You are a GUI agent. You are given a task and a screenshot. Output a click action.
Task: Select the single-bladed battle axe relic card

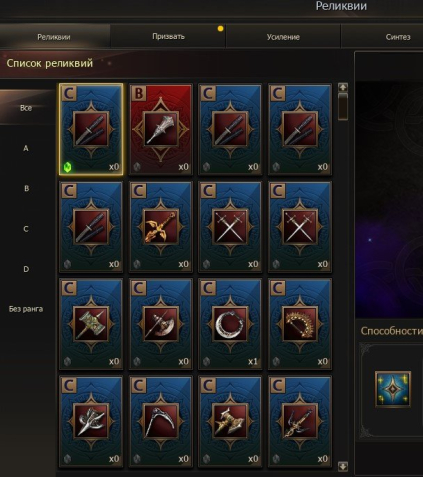point(161,324)
